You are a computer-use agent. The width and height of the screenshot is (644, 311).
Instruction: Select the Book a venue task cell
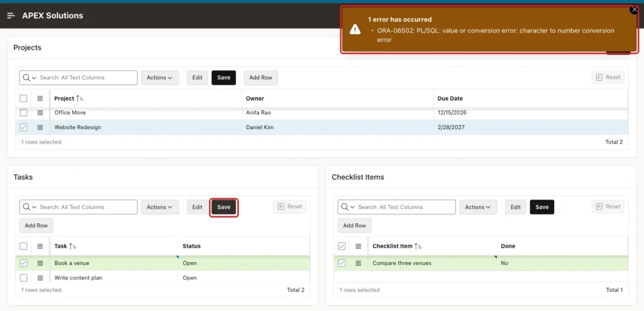(114, 263)
